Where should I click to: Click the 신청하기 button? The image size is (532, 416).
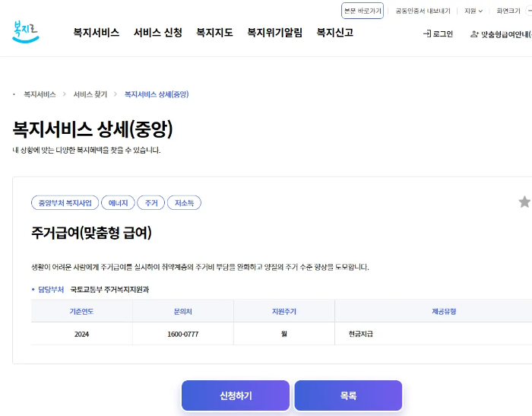[236, 395]
